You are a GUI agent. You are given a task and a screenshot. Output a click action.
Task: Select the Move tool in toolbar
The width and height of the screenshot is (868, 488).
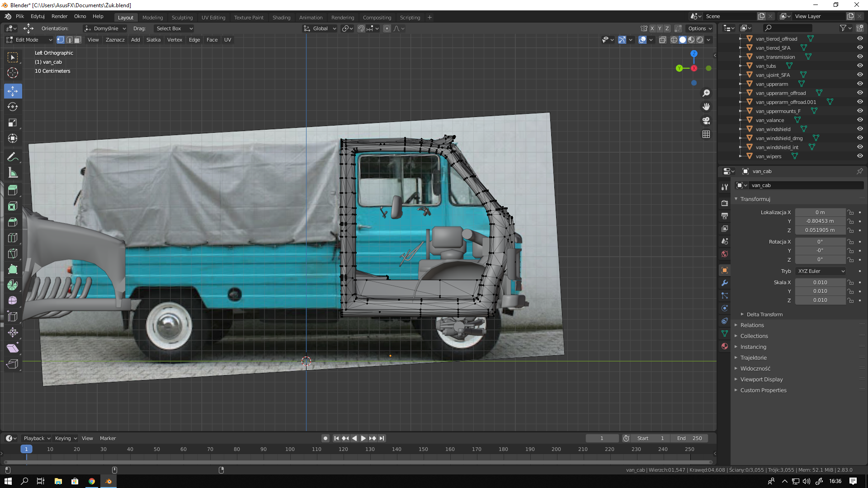(13, 91)
